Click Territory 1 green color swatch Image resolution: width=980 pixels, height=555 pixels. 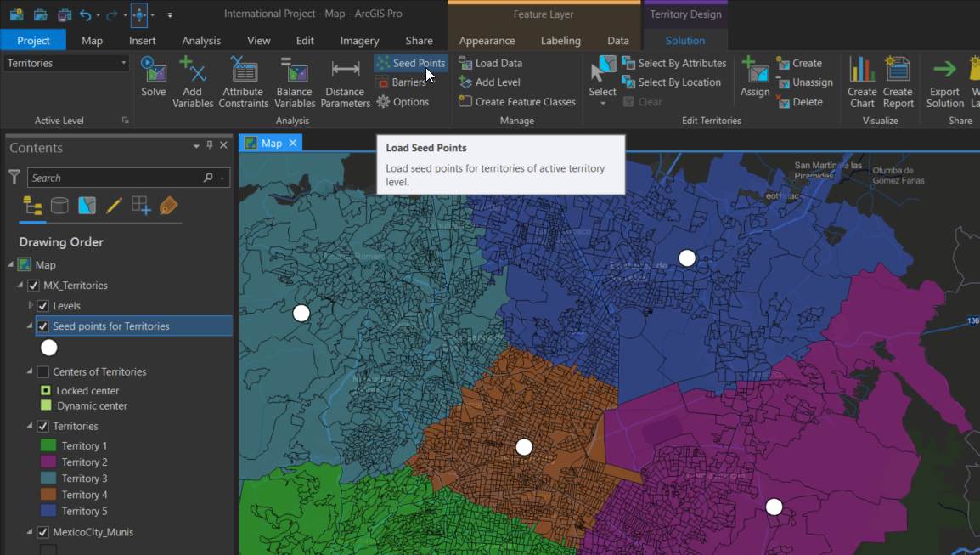pos(48,445)
